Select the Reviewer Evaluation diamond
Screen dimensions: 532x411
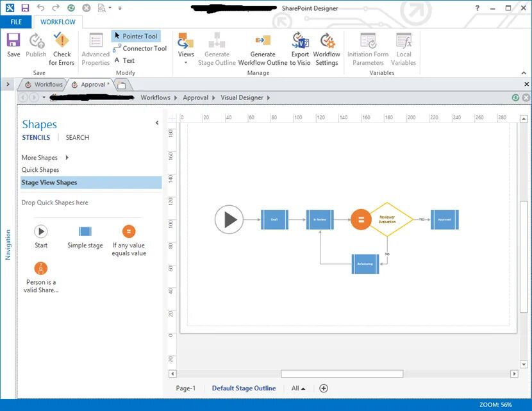pos(387,219)
